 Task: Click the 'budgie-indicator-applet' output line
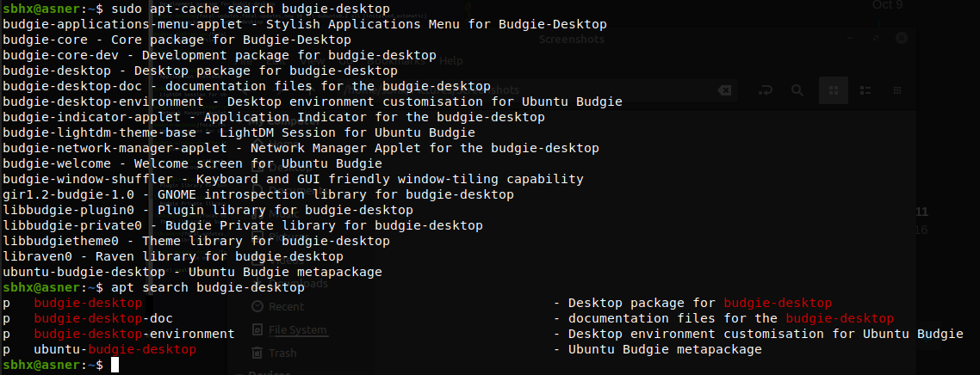(x=274, y=117)
